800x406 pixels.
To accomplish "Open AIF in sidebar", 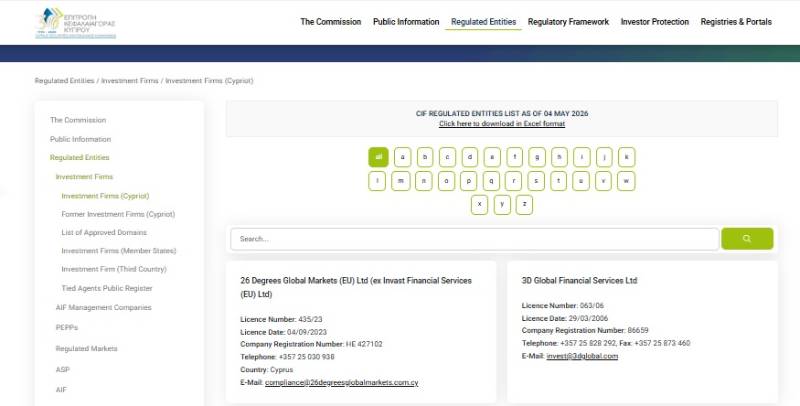I will point(61,390).
